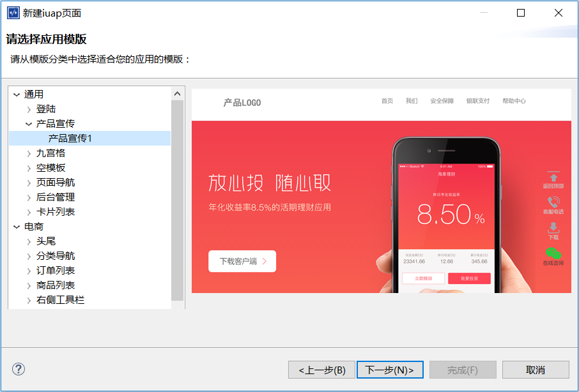
Task: Go back with the <上一步(B) button
Action: pyautogui.click(x=321, y=370)
